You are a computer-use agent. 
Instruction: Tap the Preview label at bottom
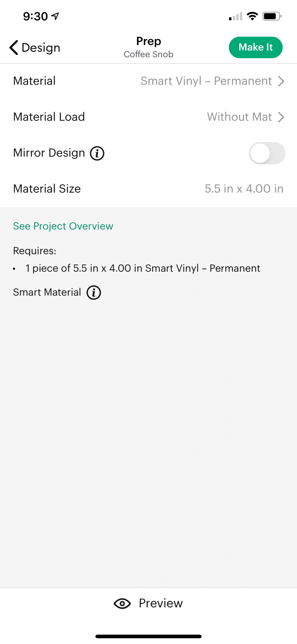[x=161, y=603]
